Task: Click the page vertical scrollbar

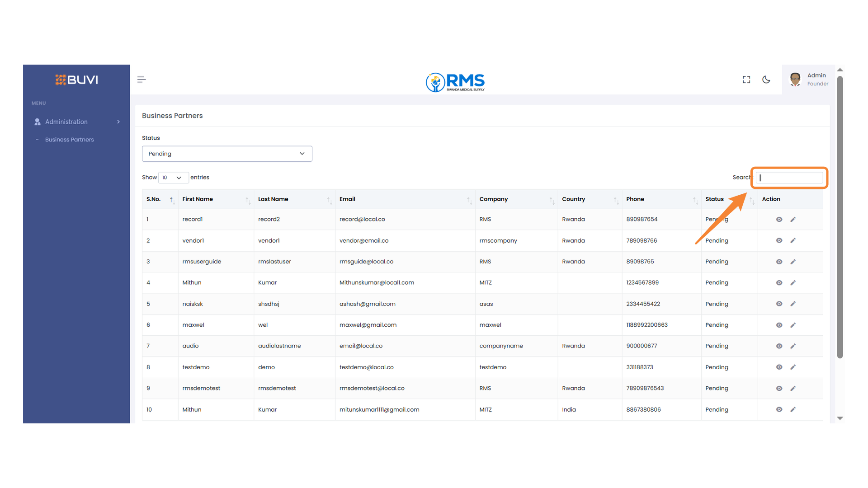Action: (840, 217)
